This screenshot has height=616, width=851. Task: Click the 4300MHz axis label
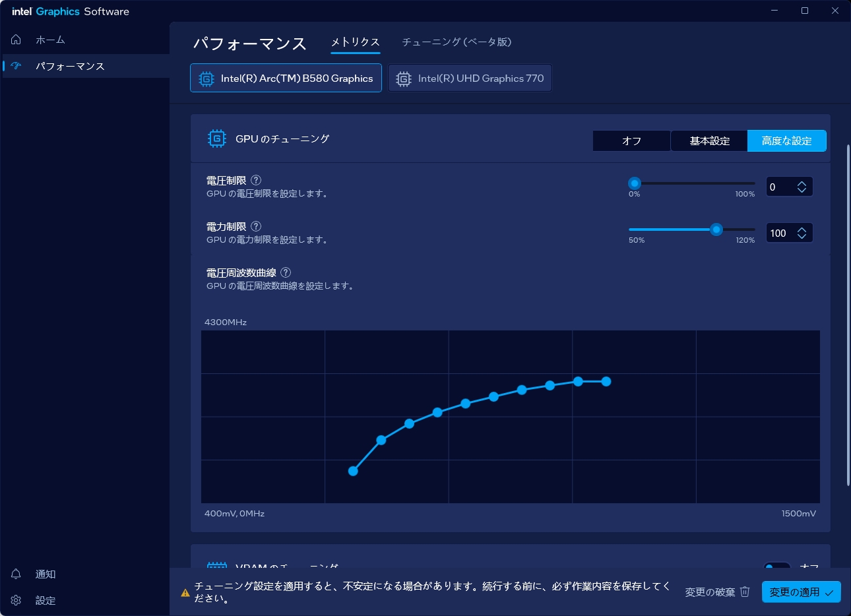[226, 322]
